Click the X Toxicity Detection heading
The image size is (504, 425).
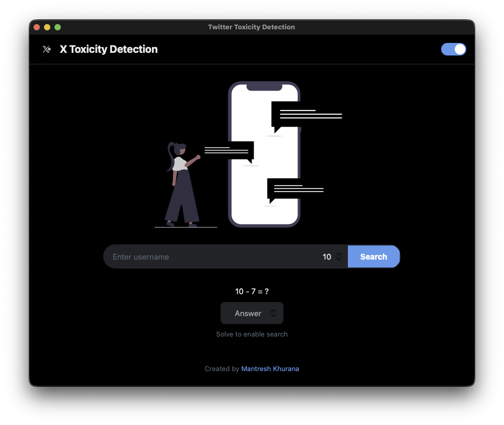pyautogui.click(x=108, y=49)
